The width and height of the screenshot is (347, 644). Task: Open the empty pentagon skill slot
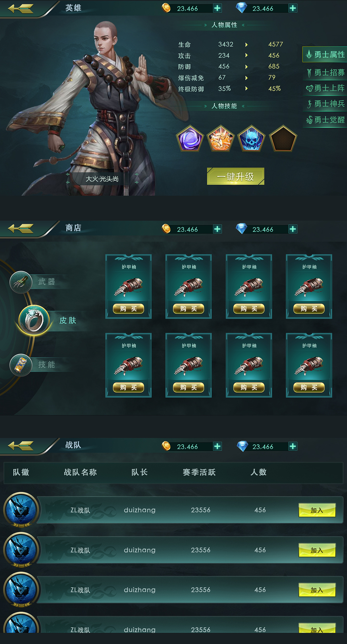click(x=283, y=138)
